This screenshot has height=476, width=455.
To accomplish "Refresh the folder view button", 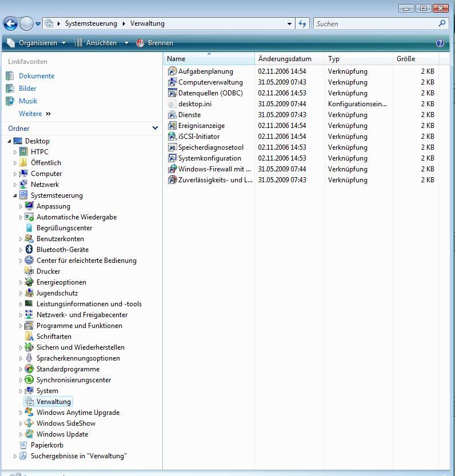I will pos(302,23).
